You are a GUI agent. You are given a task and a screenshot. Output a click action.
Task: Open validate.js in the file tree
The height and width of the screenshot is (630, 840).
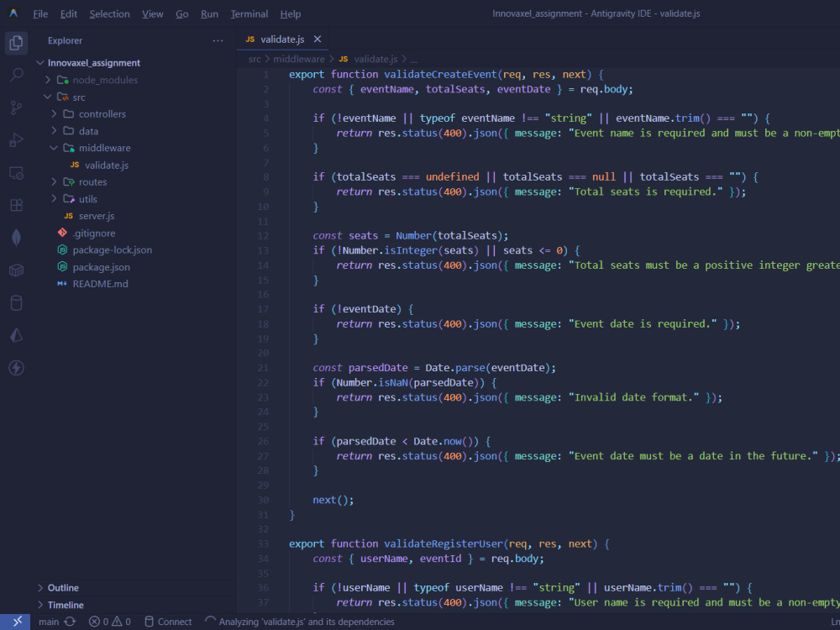pos(106,165)
